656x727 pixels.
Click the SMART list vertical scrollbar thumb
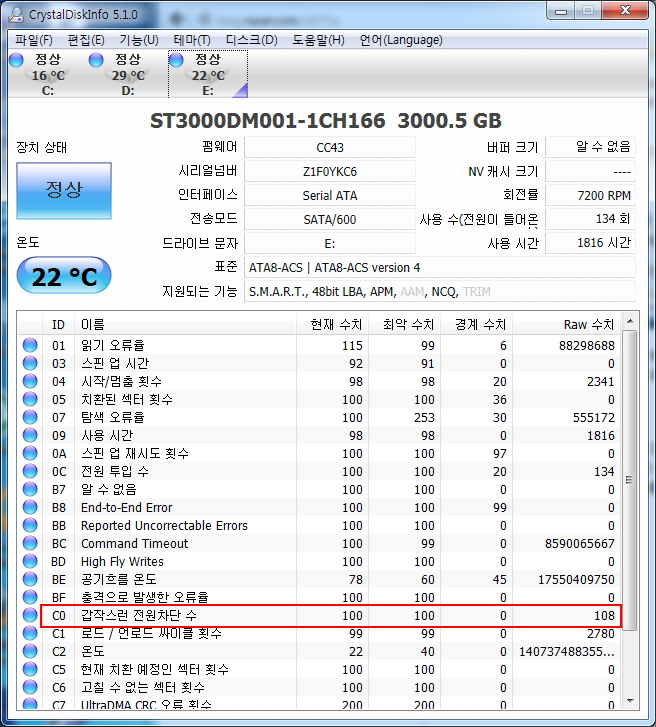point(630,480)
